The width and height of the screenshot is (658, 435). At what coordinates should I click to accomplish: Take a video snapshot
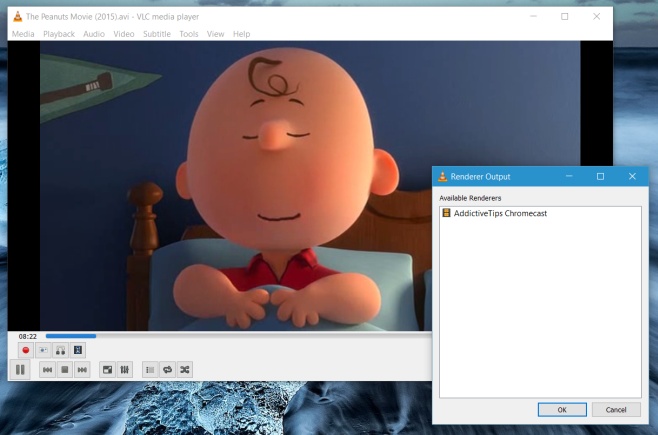43,350
